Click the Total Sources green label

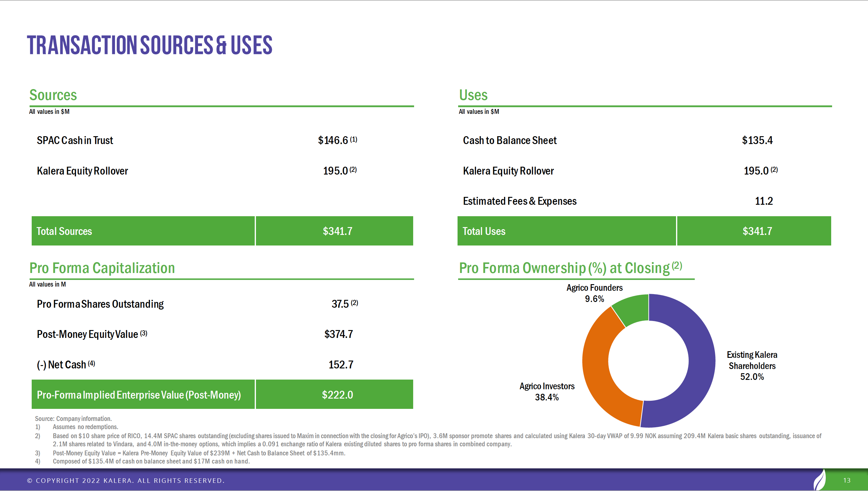pos(143,231)
